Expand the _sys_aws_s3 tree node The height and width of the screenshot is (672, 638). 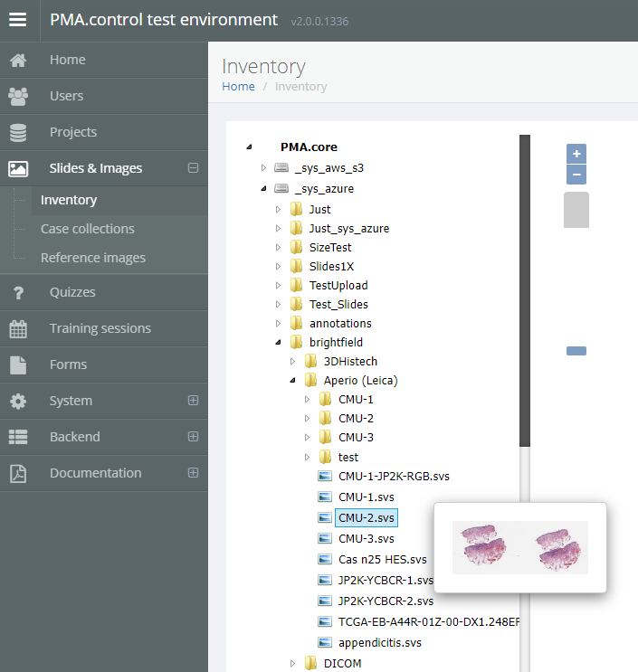click(263, 168)
